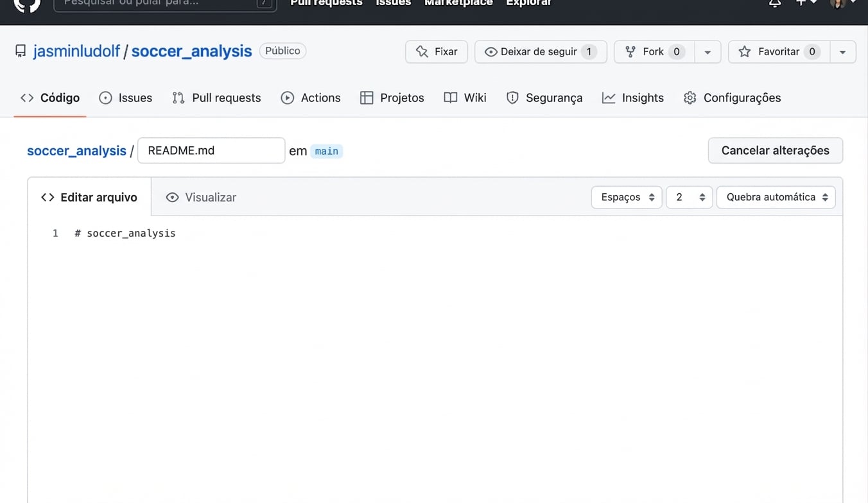Open the user avatar menu
This screenshot has width=868, height=503.
843,3
